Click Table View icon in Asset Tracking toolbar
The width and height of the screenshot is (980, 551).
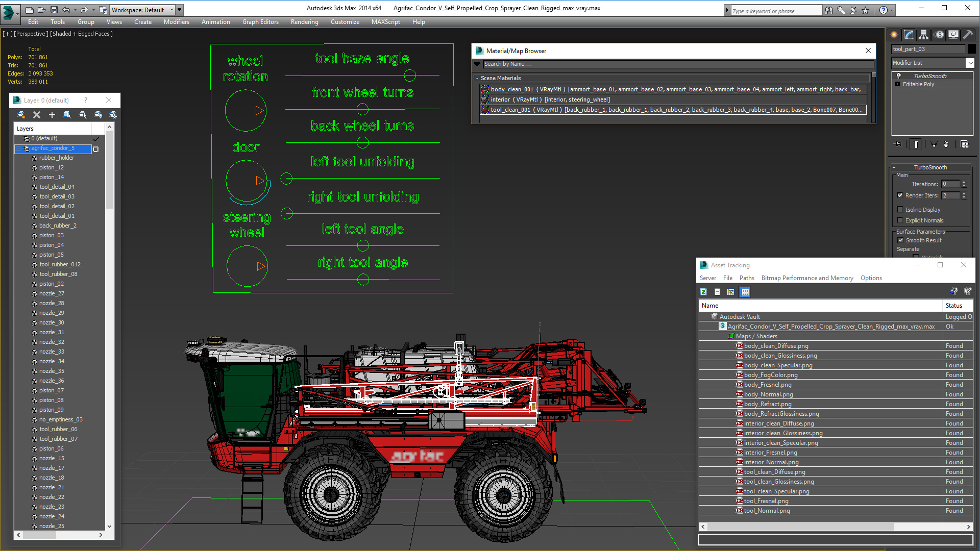pyautogui.click(x=745, y=292)
